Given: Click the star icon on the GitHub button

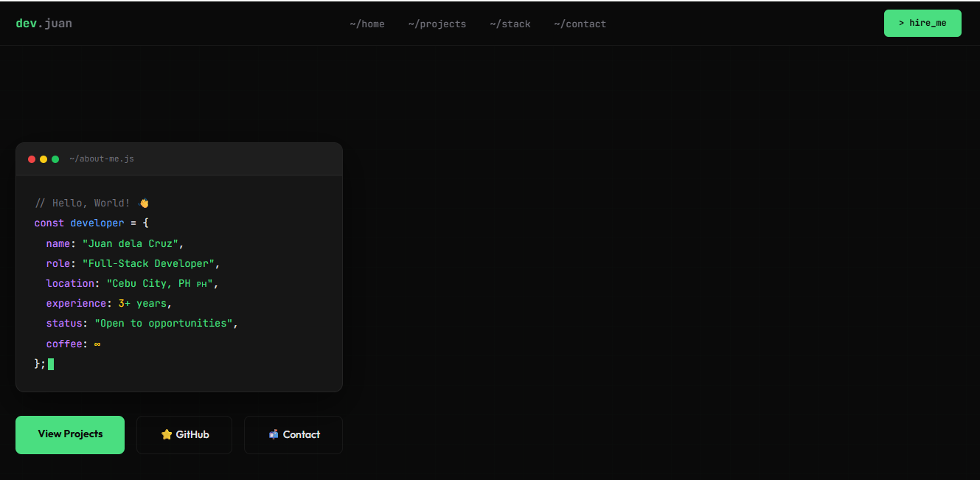Looking at the screenshot, I should click(x=166, y=434).
